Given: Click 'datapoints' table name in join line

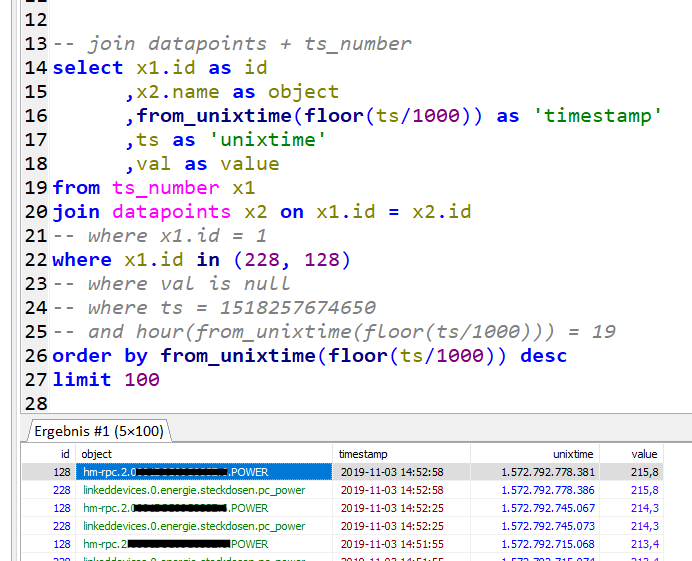Looking at the screenshot, I should [x=171, y=212].
